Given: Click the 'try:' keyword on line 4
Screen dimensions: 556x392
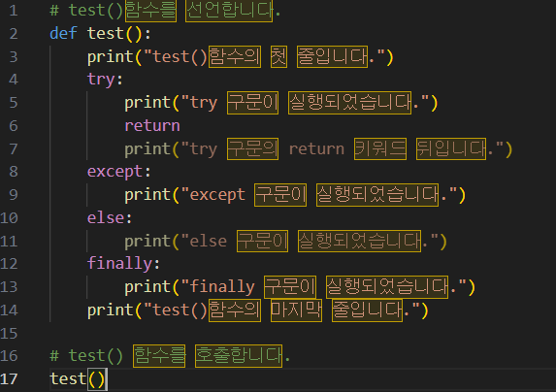Looking at the screenshot, I should 105,80.
